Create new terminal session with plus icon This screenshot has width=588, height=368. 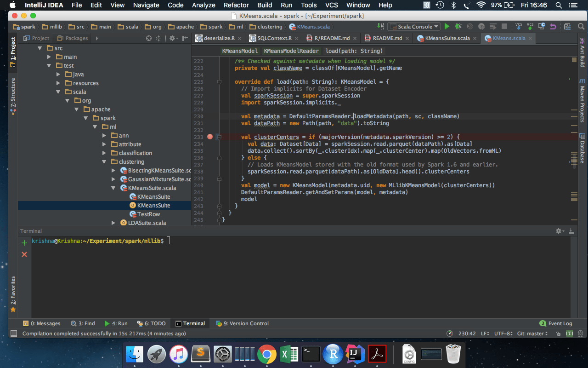[x=24, y=242]
